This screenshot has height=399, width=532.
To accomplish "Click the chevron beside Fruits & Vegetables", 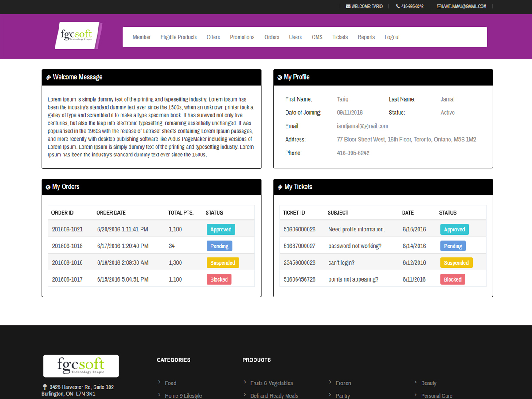I will click(245, 382).
